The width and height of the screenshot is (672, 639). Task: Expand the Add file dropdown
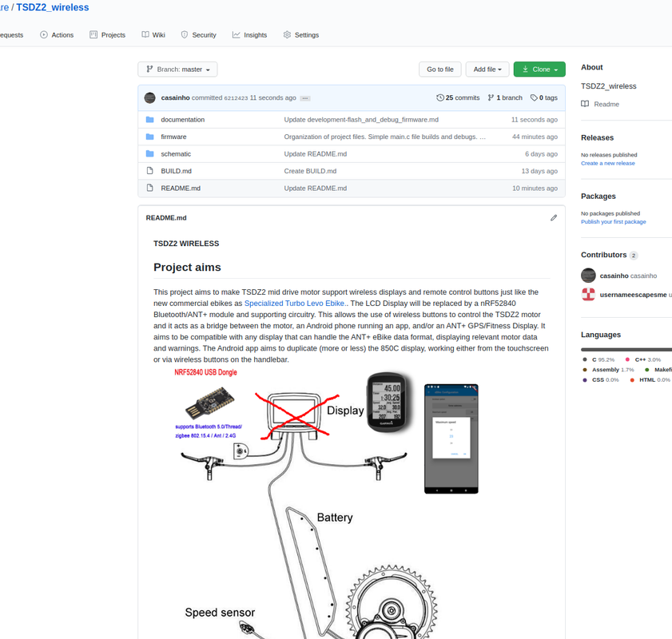487,69
